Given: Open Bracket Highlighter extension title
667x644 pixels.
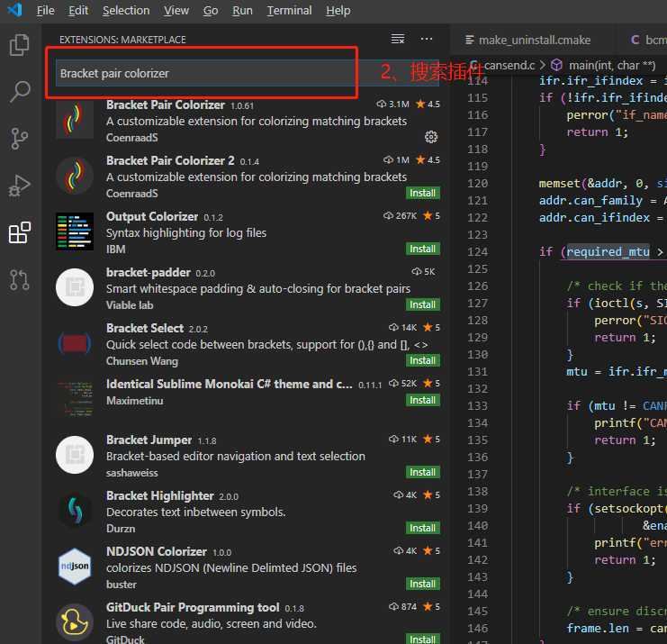Looking at the screenshot, I should click(159, 495).
